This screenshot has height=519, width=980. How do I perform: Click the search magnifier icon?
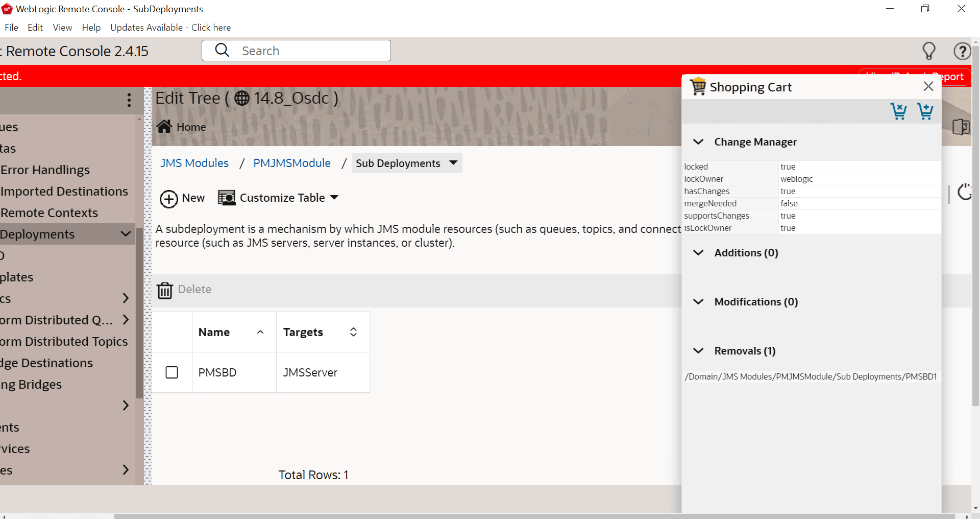click(x=222, y=50)
